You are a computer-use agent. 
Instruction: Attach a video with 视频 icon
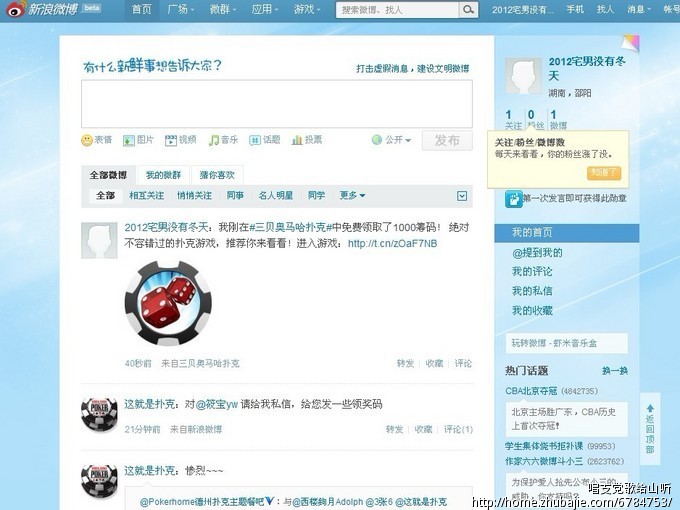[171, 140]
